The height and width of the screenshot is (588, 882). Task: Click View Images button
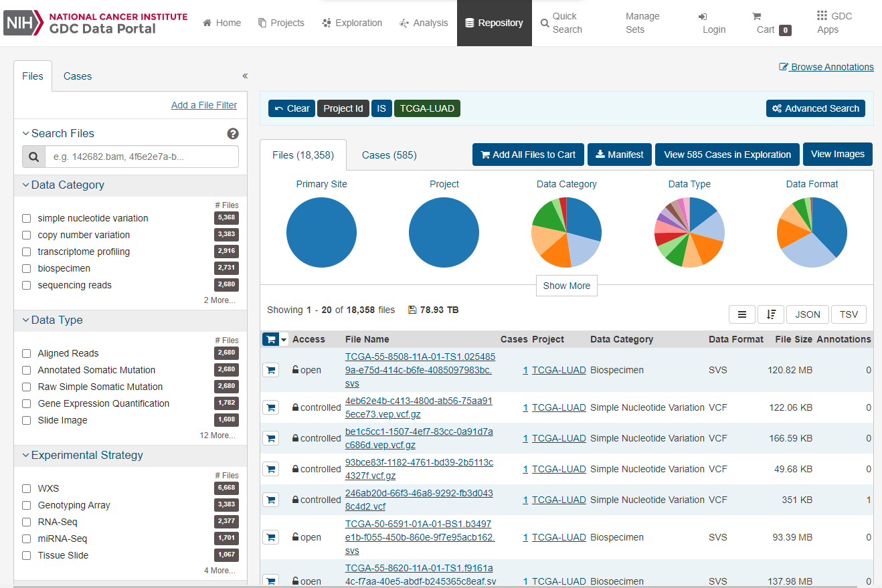click(838, 154)
